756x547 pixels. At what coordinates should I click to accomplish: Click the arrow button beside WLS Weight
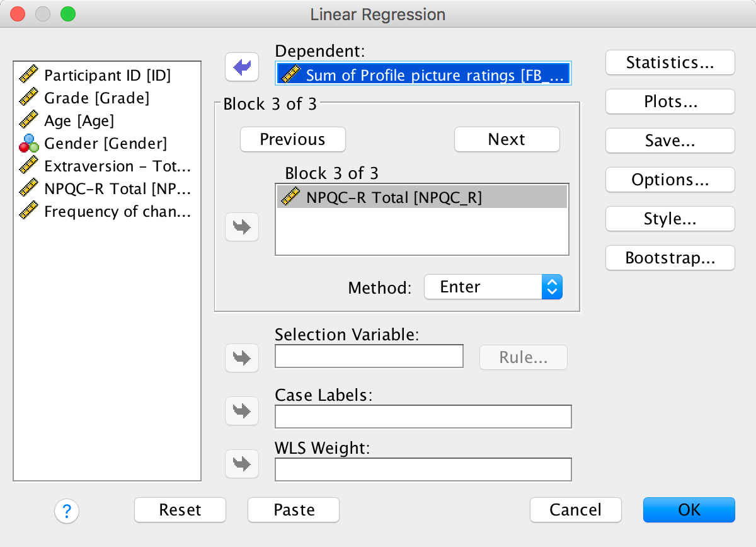pyautogui.click(x=242, y=464)
